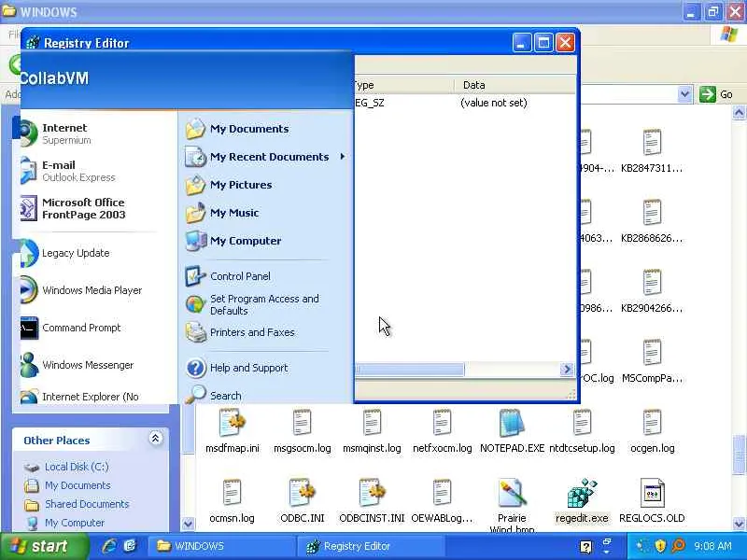Select the MSCompPa... file
The height and width of the screenshot is (560, 747).
(x=652, y=361)
